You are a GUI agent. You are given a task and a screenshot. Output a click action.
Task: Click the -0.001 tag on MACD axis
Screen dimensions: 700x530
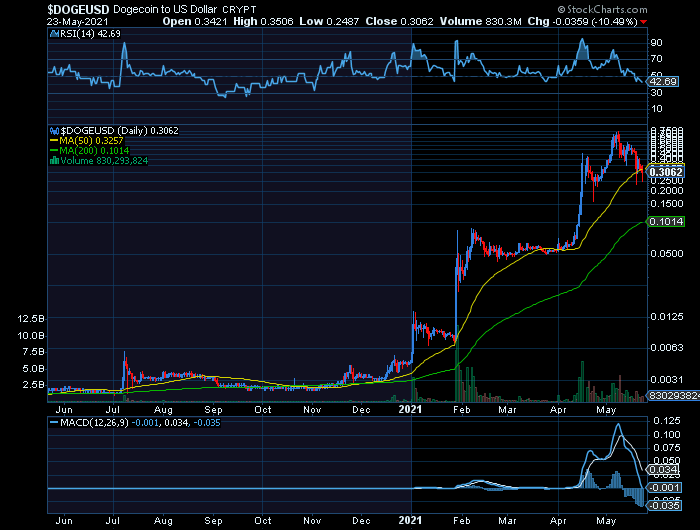click(x=664, y=488)
